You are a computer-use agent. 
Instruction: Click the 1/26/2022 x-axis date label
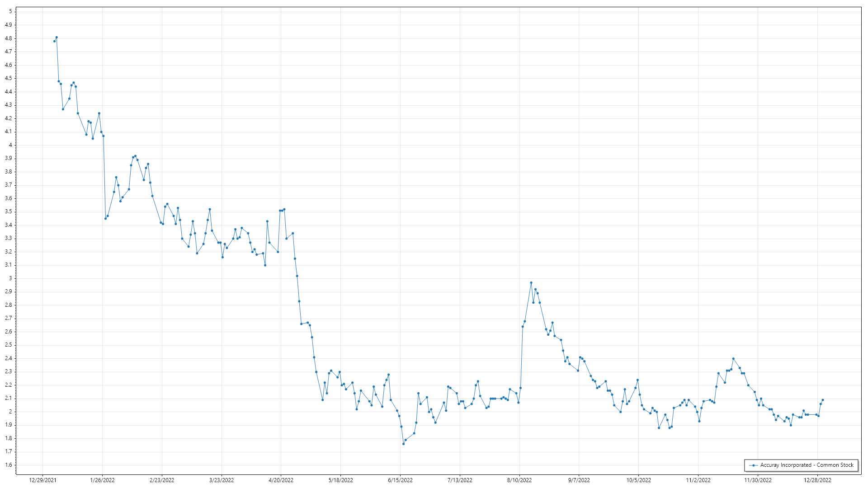pyautogui.click(x=102, y=480)
